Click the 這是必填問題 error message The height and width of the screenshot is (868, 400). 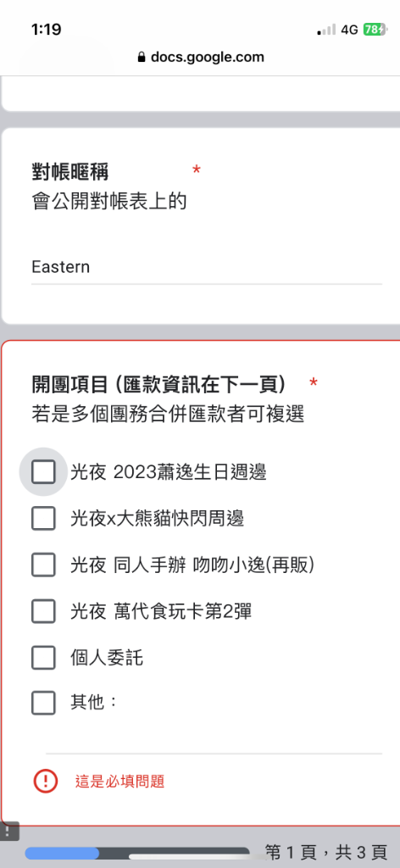point(119,781)
